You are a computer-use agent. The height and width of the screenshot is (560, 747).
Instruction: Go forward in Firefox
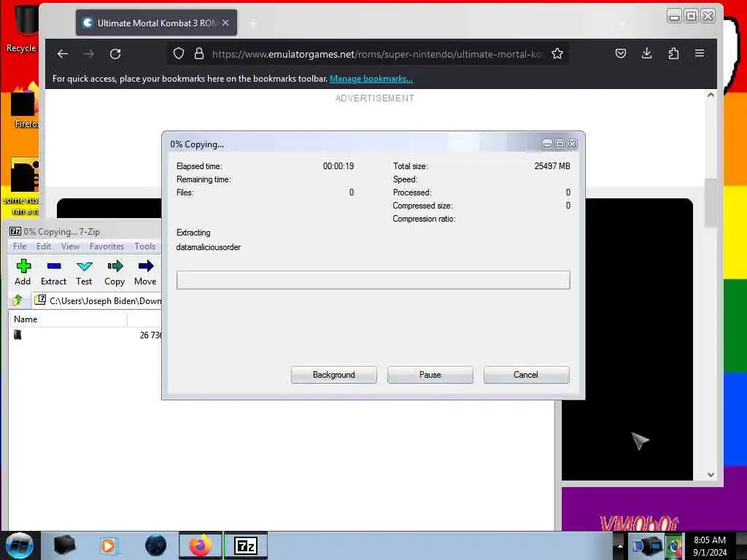pyautogui.click(x=88, y=54)
